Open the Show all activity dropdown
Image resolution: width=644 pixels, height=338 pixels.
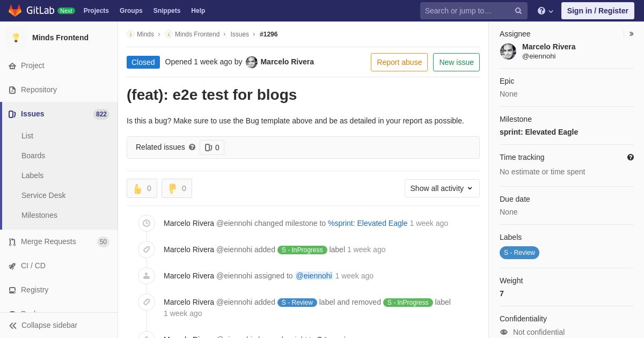(442, 188)
